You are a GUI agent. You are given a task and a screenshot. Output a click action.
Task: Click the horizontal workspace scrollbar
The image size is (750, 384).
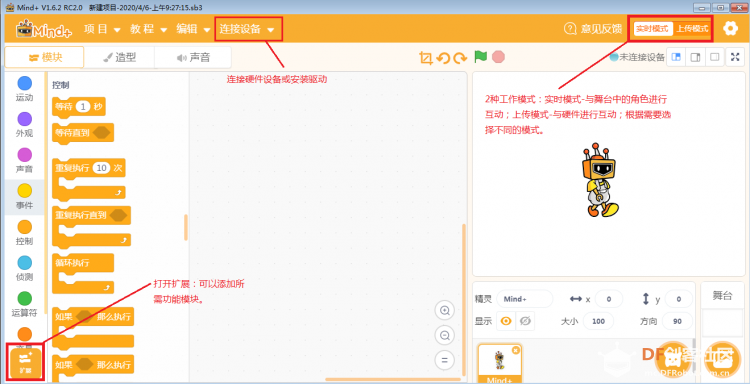click(x=392, y=379)
